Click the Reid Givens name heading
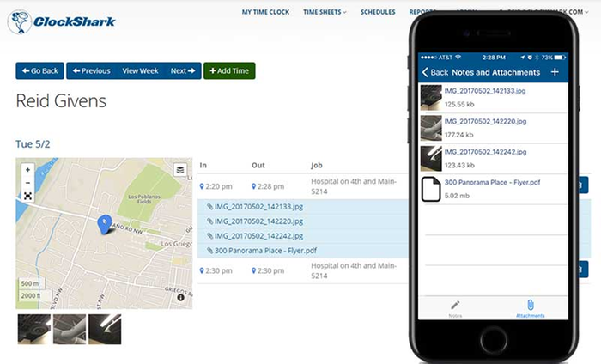The height and width of the screenshot is (364, 601). point(61,101)
